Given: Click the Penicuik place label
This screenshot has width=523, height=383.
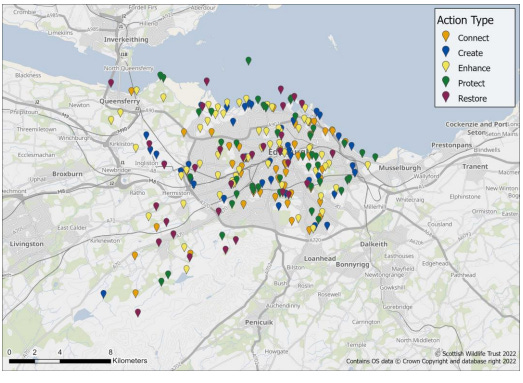Looking at the screenshot, I should (259, 322).
